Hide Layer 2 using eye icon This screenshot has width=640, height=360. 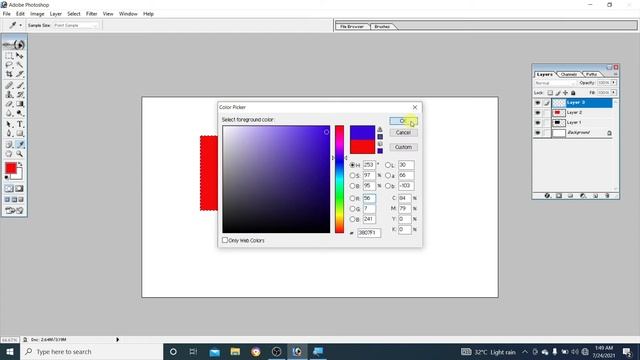coord(538,113)
